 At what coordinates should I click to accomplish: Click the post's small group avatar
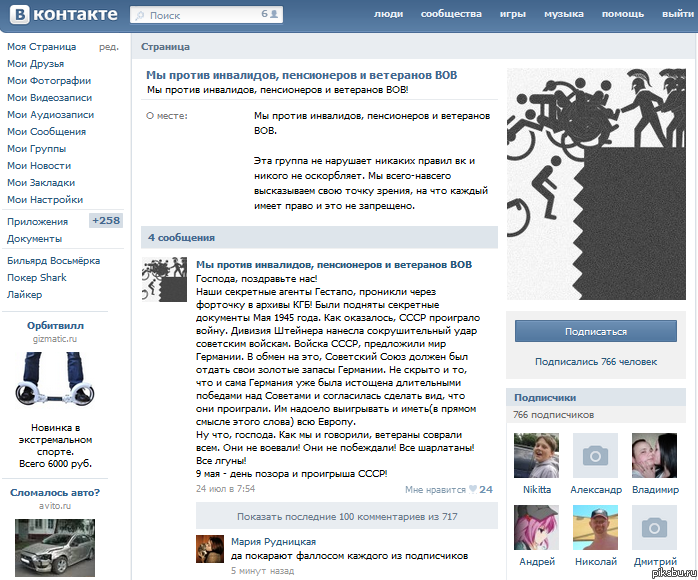(x=164, y=280)
